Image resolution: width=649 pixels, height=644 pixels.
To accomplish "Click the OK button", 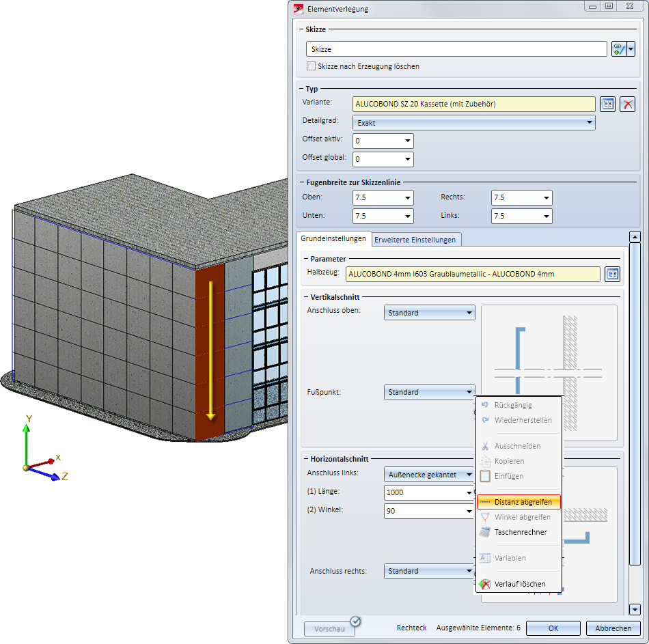I will (553, 628).
